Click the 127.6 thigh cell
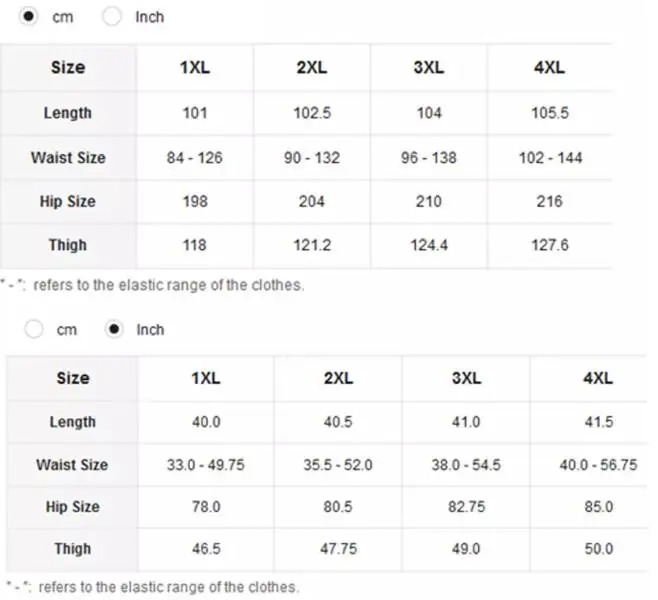This screenshot has width=658, height=600. click(550, 245)
